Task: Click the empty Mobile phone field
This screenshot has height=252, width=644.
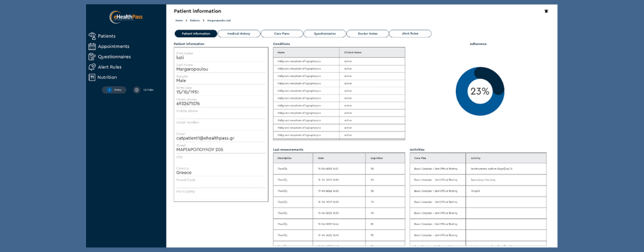Action: pyautogui.click(x=221, y=113)
